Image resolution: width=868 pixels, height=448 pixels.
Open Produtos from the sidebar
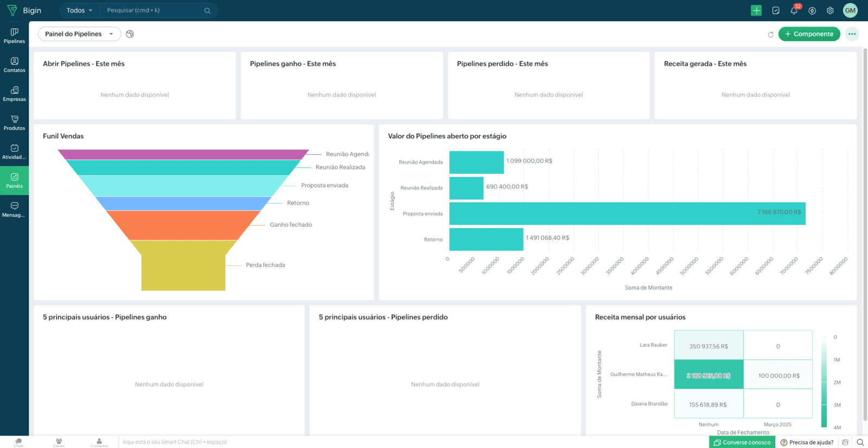[x=14, y=122]
